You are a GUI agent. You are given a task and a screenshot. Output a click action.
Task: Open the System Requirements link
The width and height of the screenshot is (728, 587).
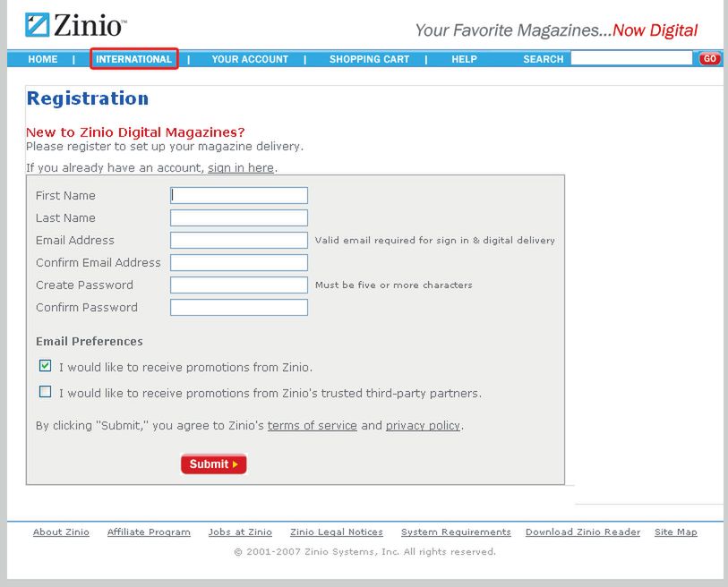(456, 532)
